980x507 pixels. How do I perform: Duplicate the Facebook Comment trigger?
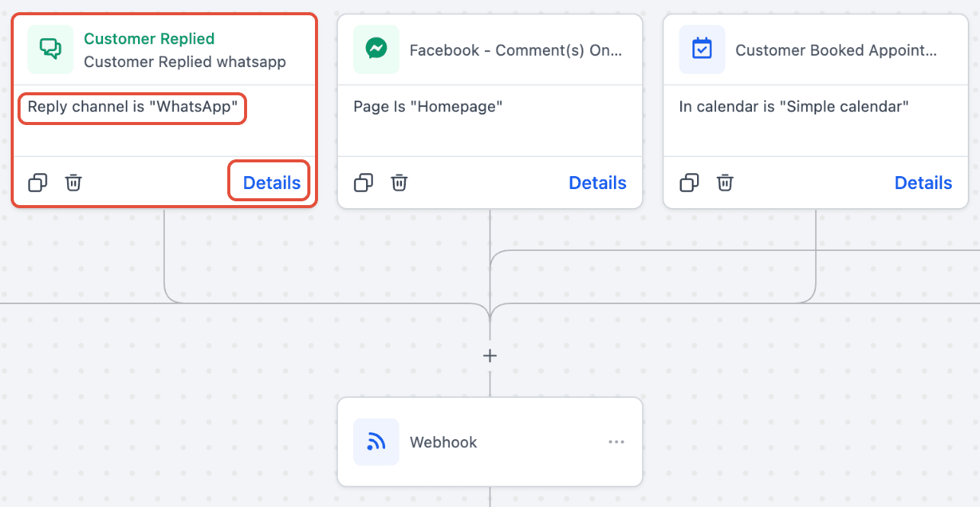coord(363,183)
